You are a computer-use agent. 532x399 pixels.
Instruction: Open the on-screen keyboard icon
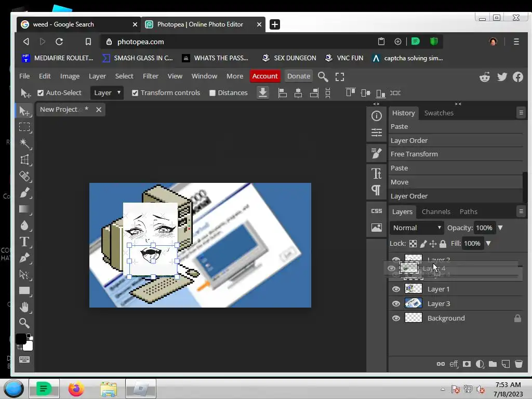[x=24, y=360]
